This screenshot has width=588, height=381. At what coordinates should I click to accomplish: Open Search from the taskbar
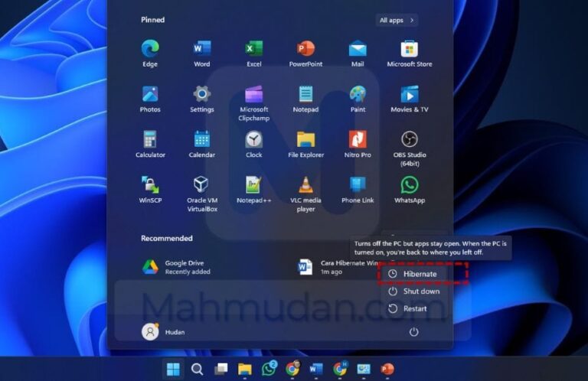tap(197, 370)
